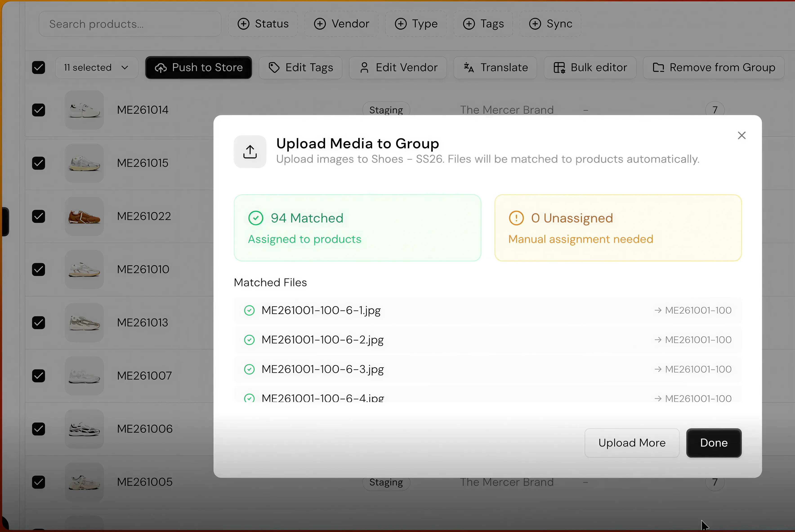
Task: Expand the 11 selected dropdown
Action: (x=96, y=68)
